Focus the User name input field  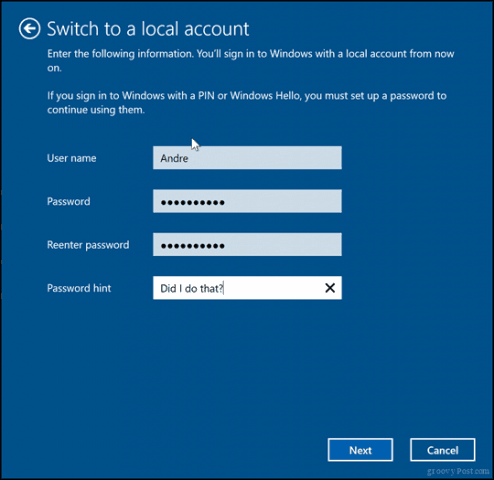tap(247, 158)
